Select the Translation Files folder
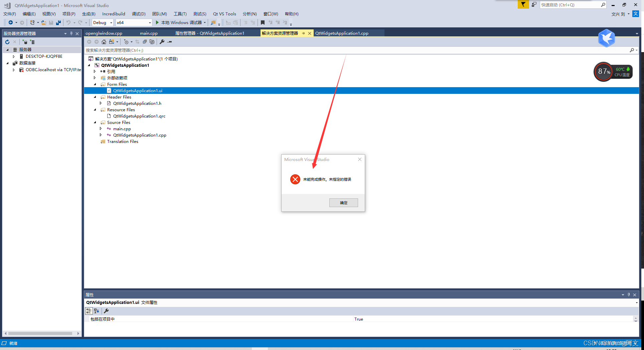Viewport: 644px width, 350px height. coord(123,142)
